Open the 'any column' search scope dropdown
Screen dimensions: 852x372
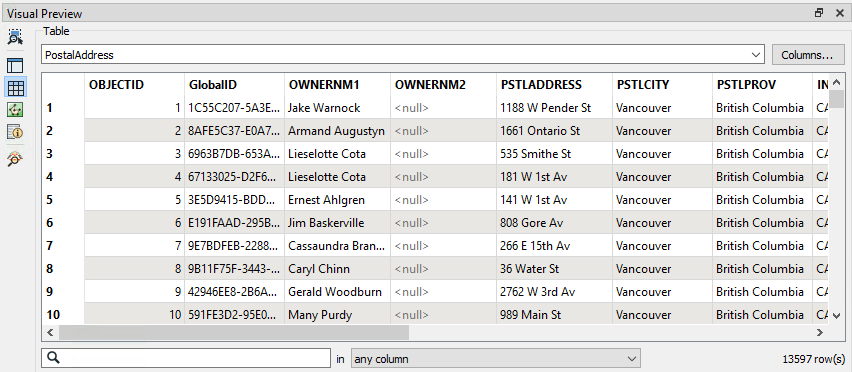496,359
